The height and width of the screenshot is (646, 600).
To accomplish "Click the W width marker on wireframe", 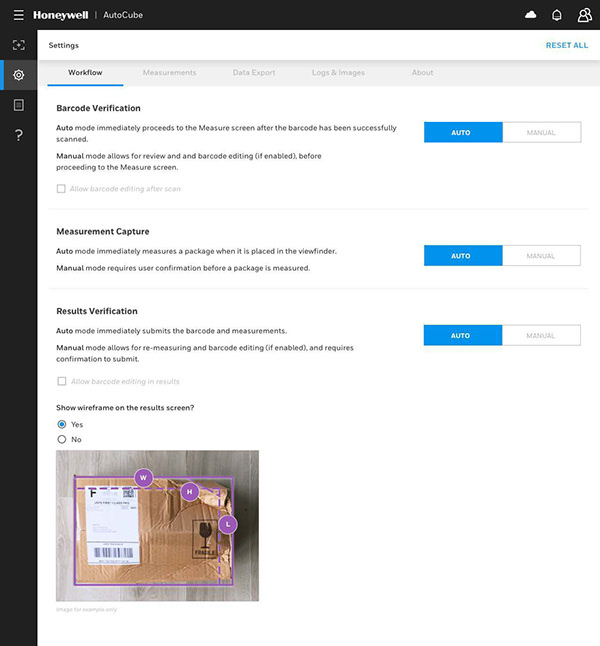I will click(x=143, y=477).
